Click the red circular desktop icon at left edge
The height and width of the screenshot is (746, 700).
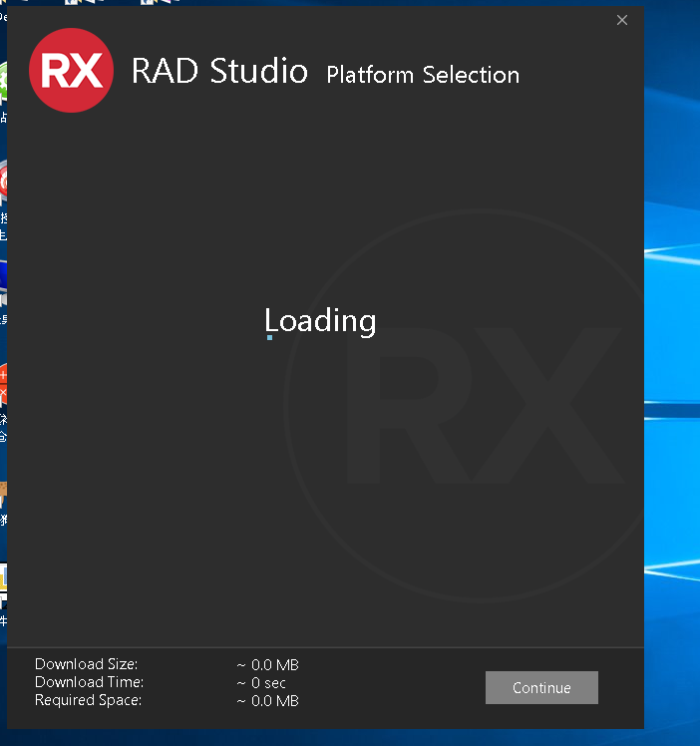pyautogui.click(x=3, y=183)
